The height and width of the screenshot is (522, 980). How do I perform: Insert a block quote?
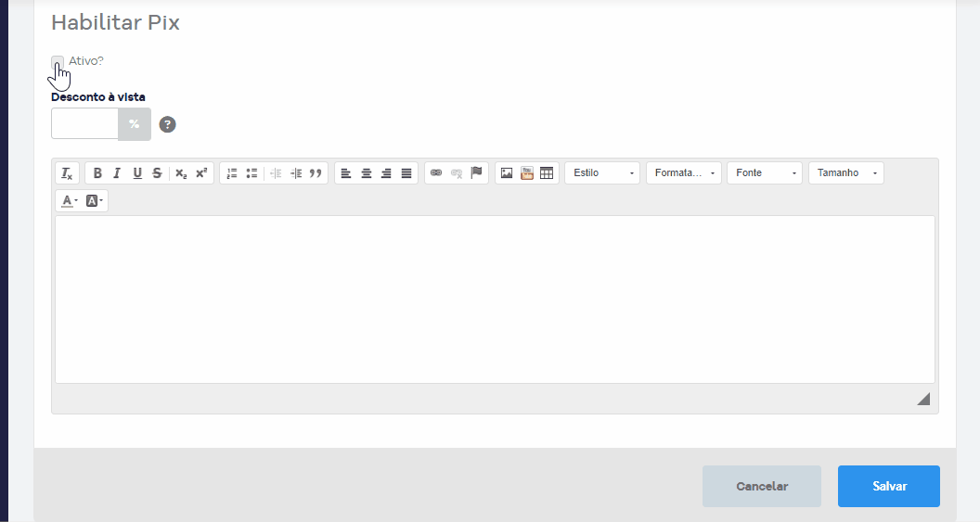[x=316, y=173]
